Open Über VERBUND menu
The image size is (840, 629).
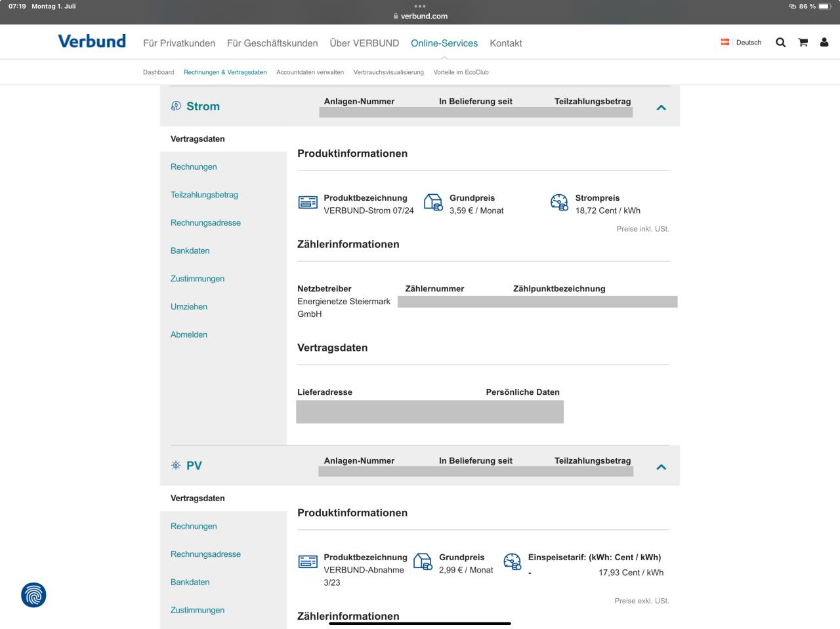pyautogui.click(x=364, y=43)
